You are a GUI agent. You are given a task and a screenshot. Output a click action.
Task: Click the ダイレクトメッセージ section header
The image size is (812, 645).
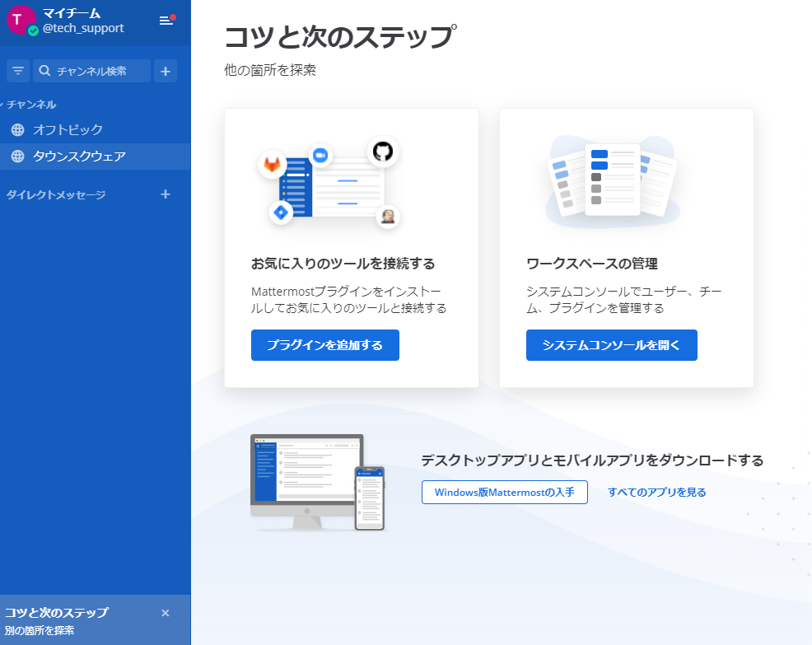(56, 194)
